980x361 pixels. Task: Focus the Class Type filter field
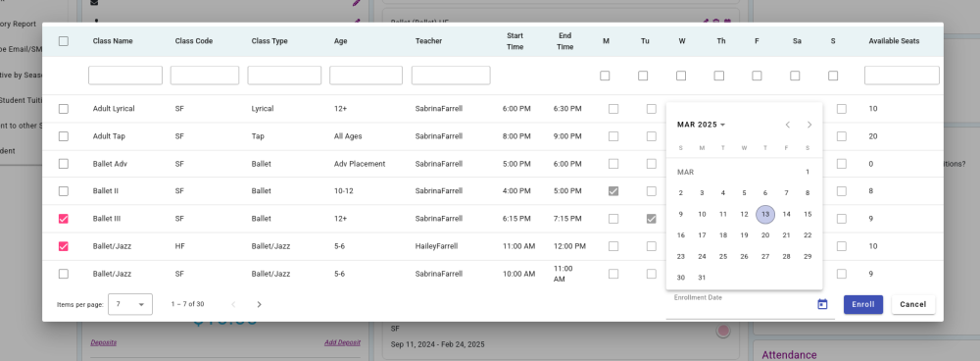[x=284, y=76]
